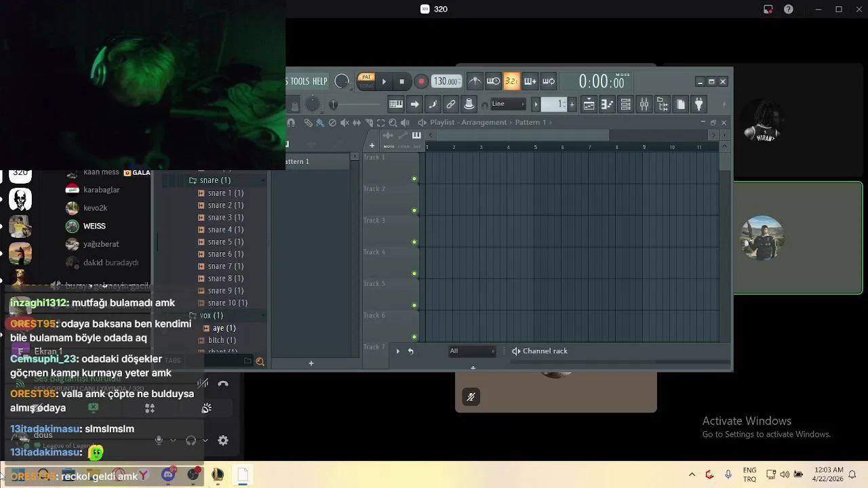Click the pattern number field showing 1

point(554,104)
